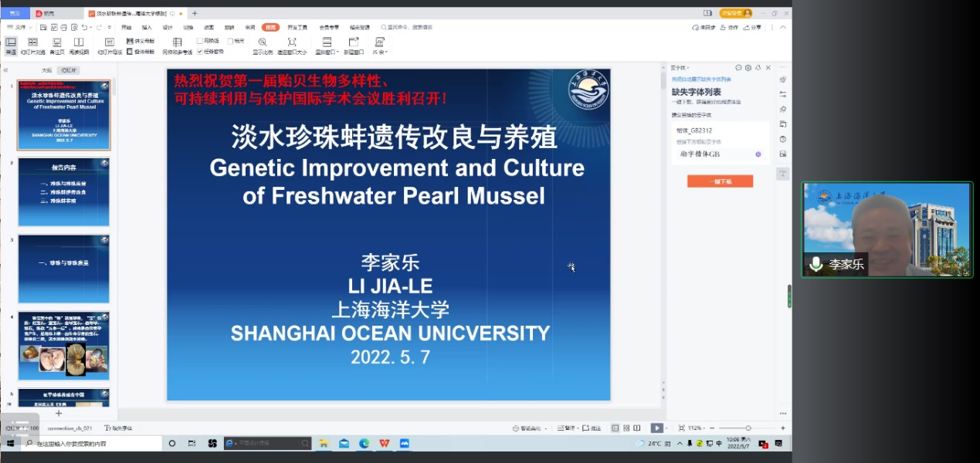The image size is (980, 463).
Task: Click the blue link about missing font list
Action: point(701,79)
